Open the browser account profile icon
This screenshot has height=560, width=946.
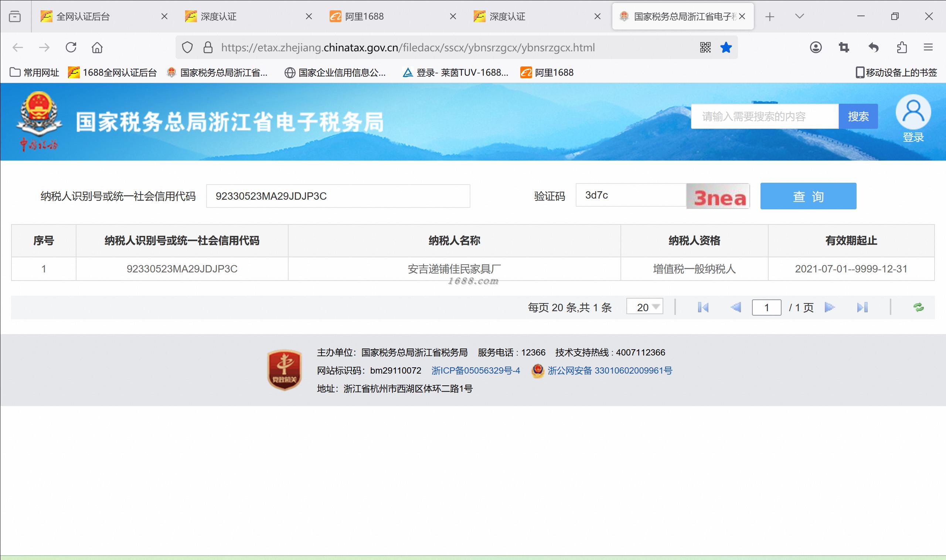tap(816, 48)
